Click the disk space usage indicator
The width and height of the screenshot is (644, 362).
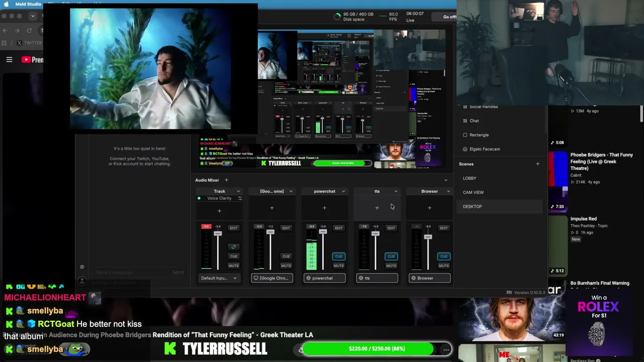tap(354, 17)
